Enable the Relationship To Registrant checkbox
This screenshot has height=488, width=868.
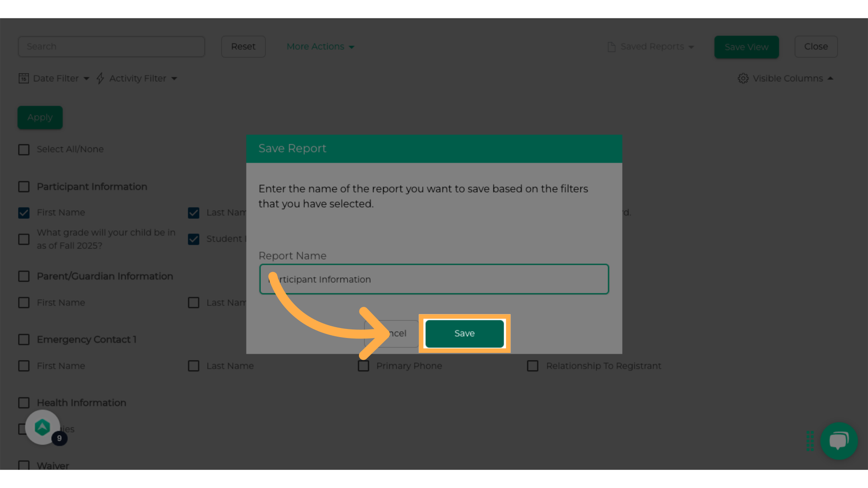click(533, 366)
